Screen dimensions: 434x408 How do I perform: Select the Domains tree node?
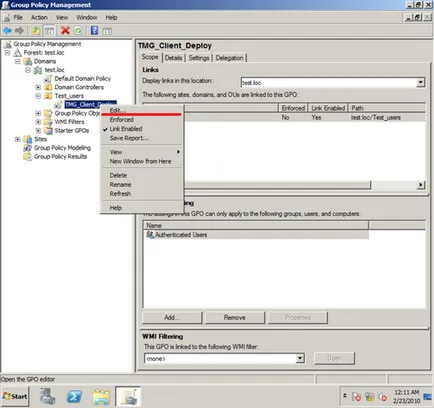45,61
